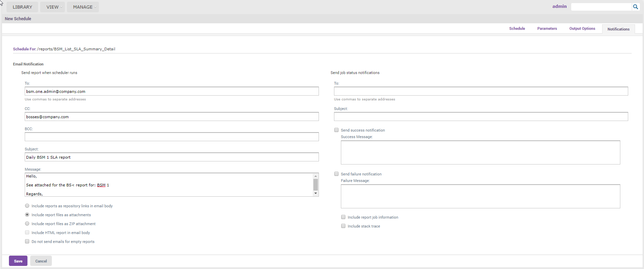The image size is (644, 269).
Task: Click the /reports/BSM_List_SLA_Summary_Detail path text
Action: pos(76,49)
